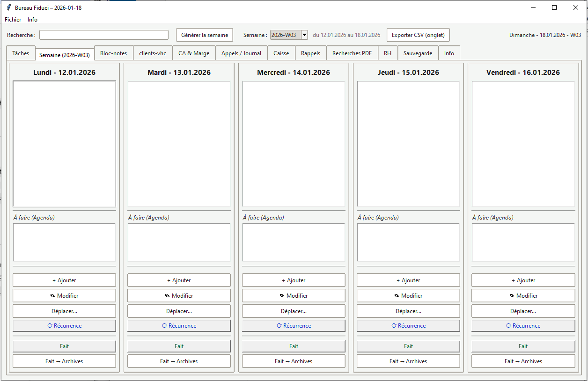Open the Recherches PDF tab
The height and width of the screenshot is (381, 588).
pos(352,53)
